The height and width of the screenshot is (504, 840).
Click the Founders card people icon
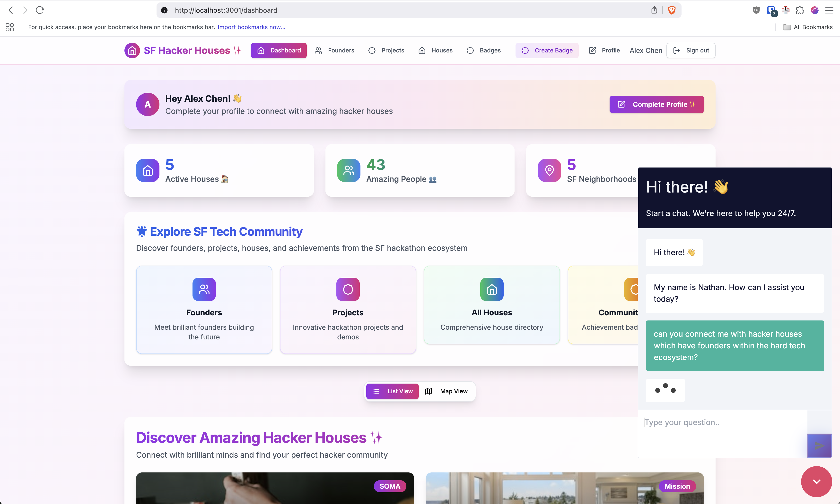click(204, 289)
